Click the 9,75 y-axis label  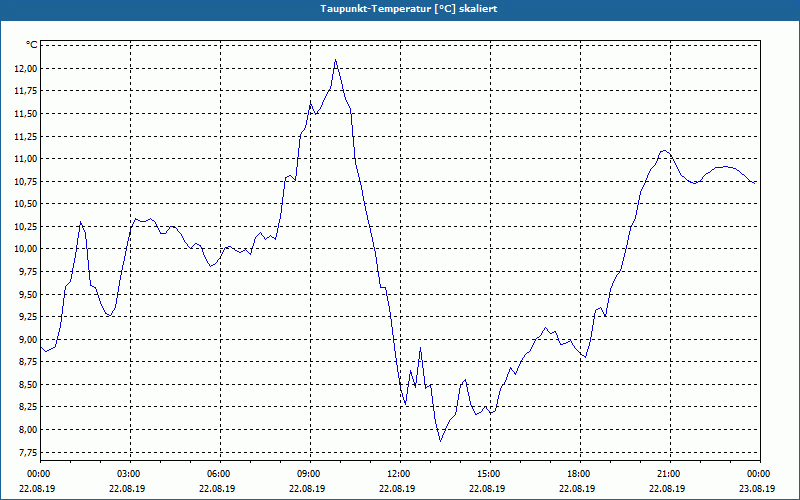point(28,271)
